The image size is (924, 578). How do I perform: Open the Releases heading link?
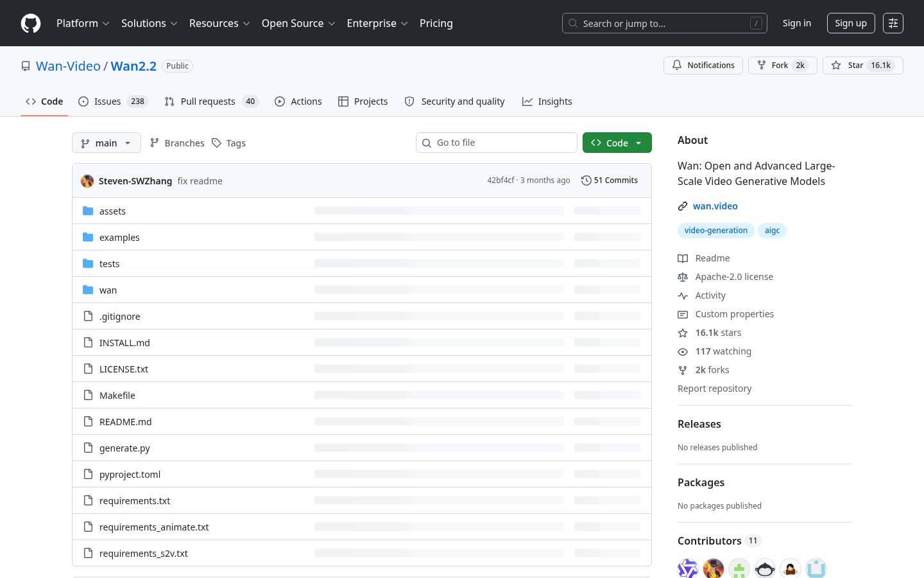click(x=699, y=424)
